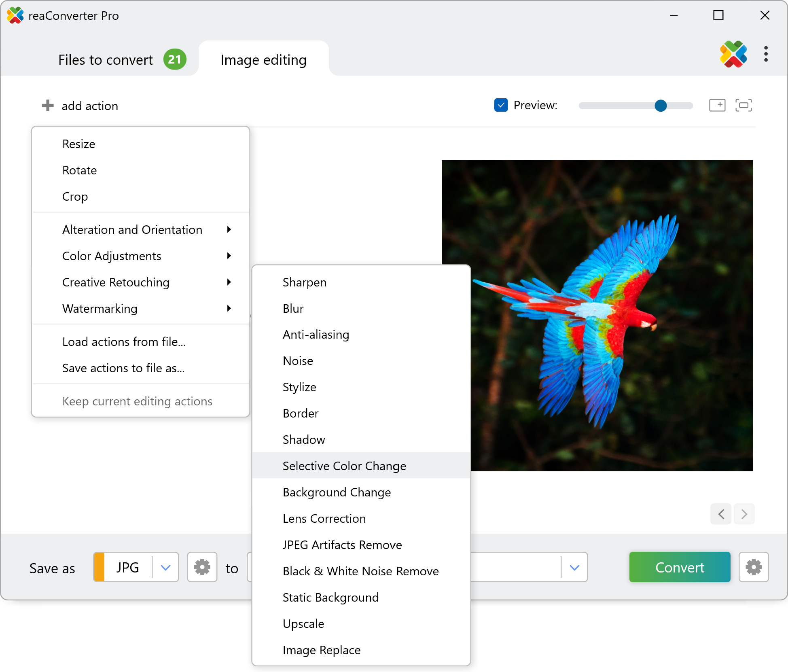Select Selective Color Change from submenu
This screenshot has width=788, height=672.
click(344, 466)
